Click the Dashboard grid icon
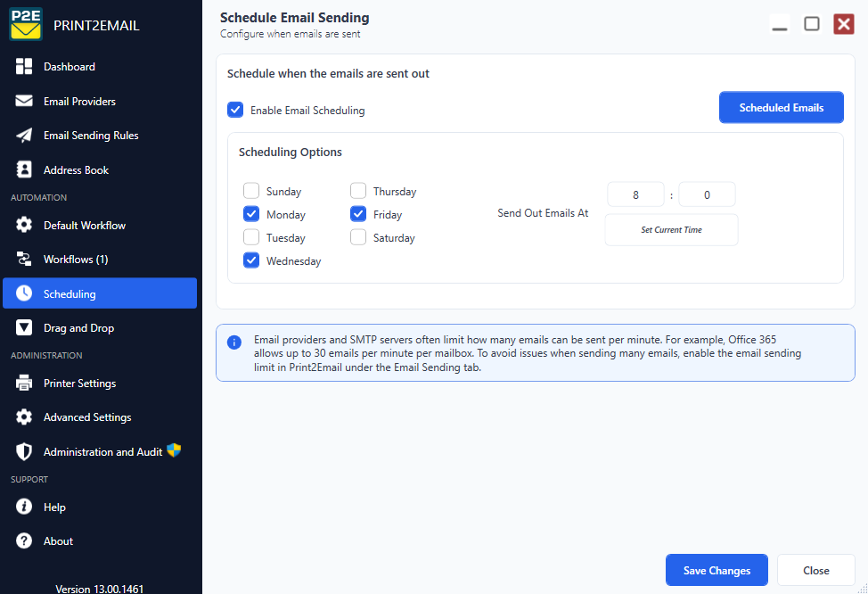 coord(24,67)
